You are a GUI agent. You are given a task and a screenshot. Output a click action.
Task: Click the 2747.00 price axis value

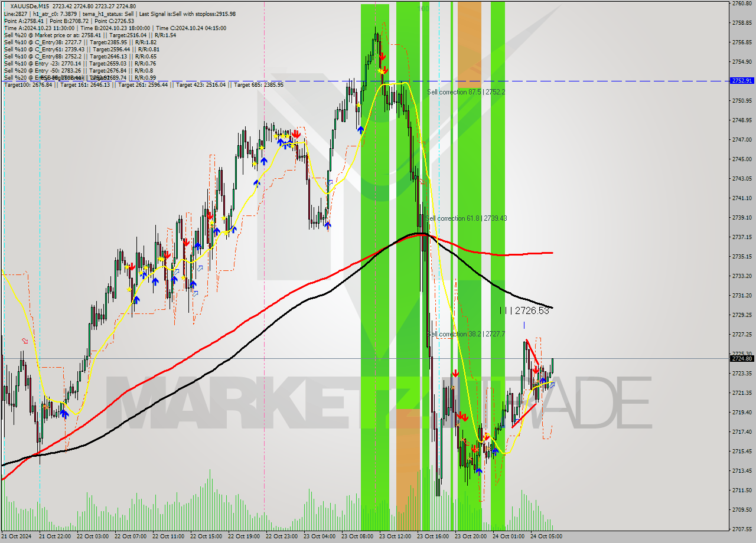click(742, 140)
